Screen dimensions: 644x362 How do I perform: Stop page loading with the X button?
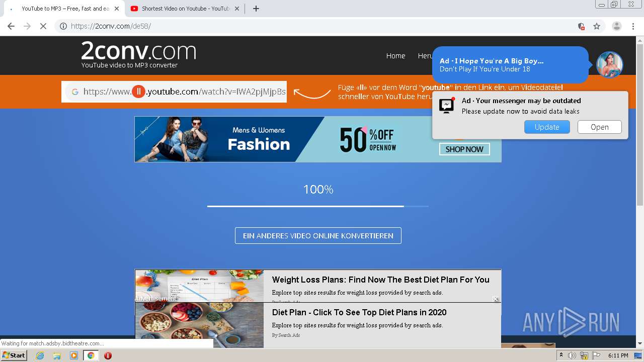tap(43, 26)
